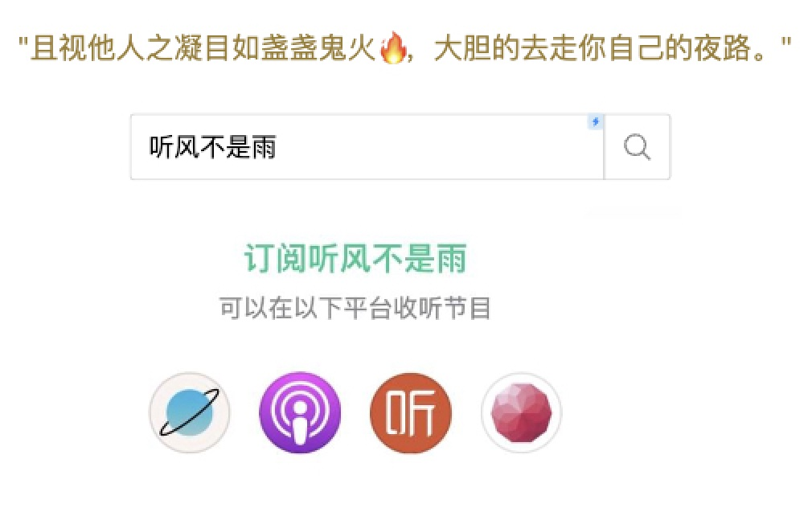
Task: Open the red polygon Lizhi FM icon
Action: click(522, 412)
